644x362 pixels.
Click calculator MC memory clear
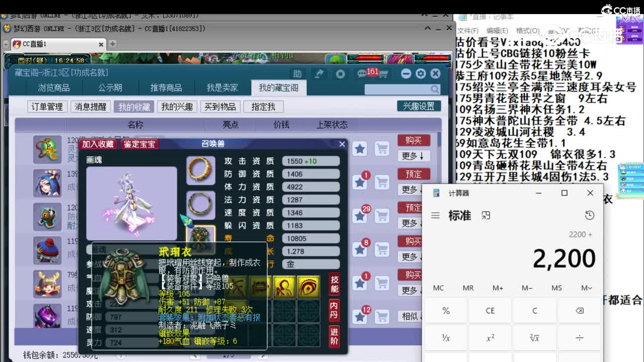coord(439,288)
